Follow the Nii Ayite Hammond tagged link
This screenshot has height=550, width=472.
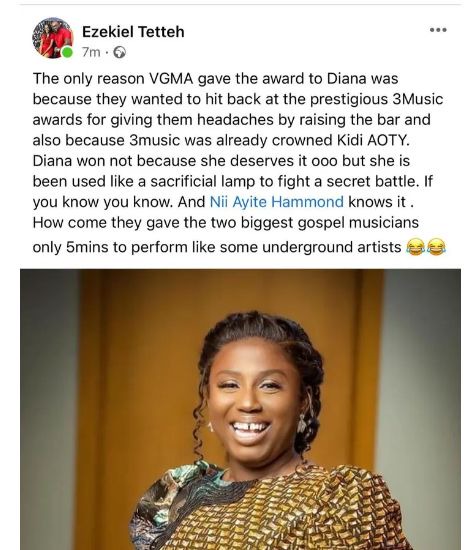[276, 202]
